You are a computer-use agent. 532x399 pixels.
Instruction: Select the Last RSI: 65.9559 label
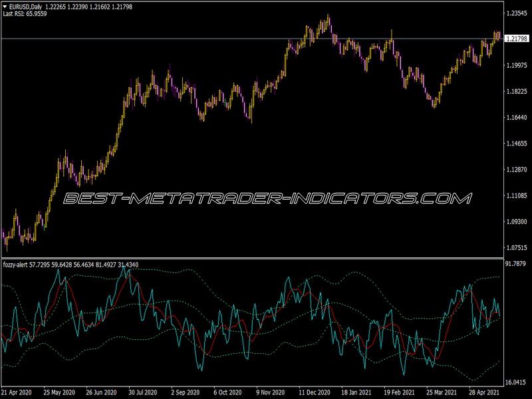point(25,14)
